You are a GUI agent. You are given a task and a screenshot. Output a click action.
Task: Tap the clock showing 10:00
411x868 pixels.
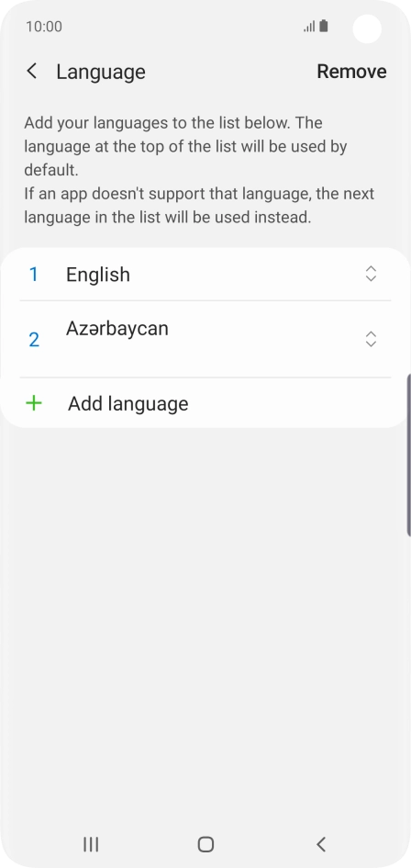tap(44, 27)
